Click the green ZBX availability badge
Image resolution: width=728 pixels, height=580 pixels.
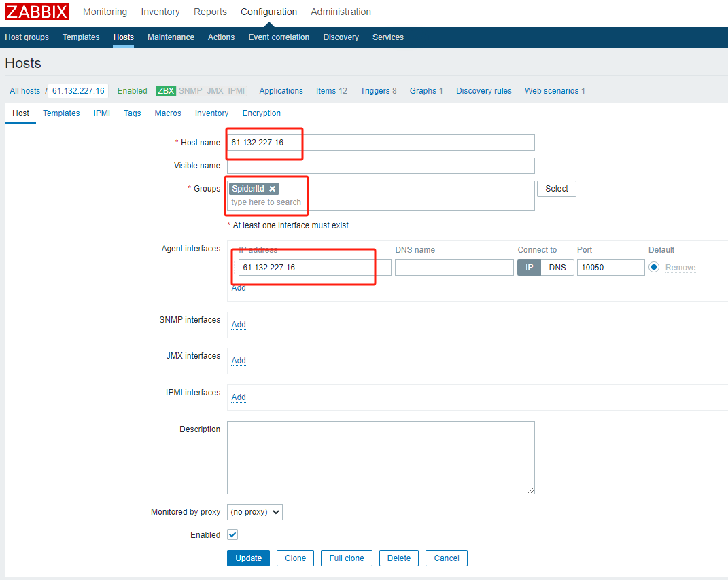(x=166, y=91)
